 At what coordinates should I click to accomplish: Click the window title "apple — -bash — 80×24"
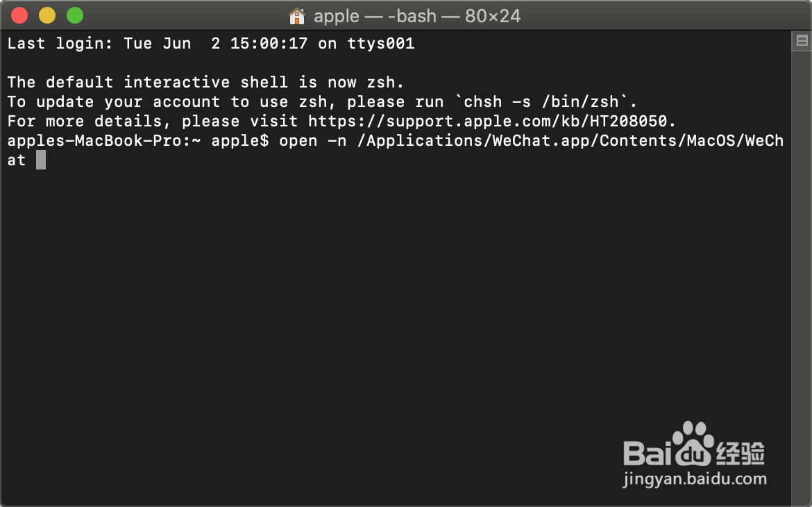tap(417, 15)
